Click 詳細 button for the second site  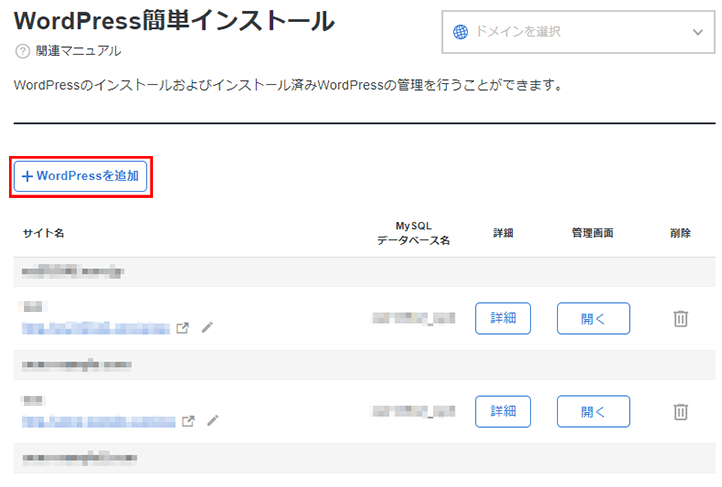[503, 411]
